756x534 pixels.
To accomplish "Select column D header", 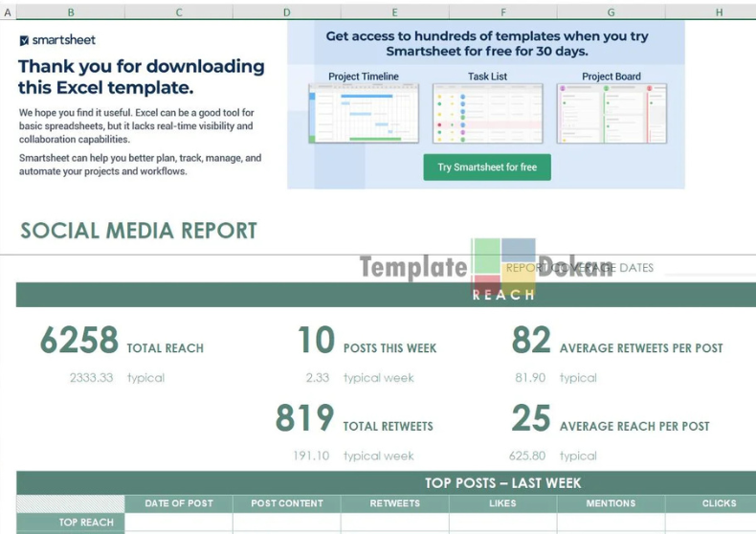I will 287,12.
